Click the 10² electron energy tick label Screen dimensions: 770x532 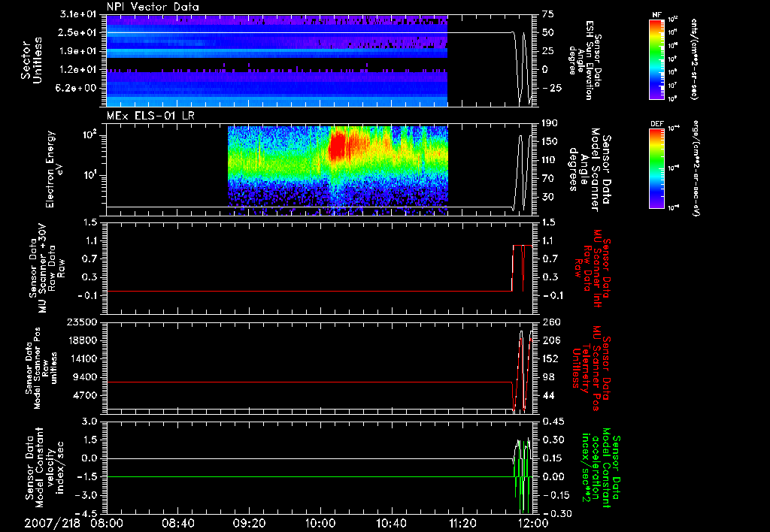[90, 135]
